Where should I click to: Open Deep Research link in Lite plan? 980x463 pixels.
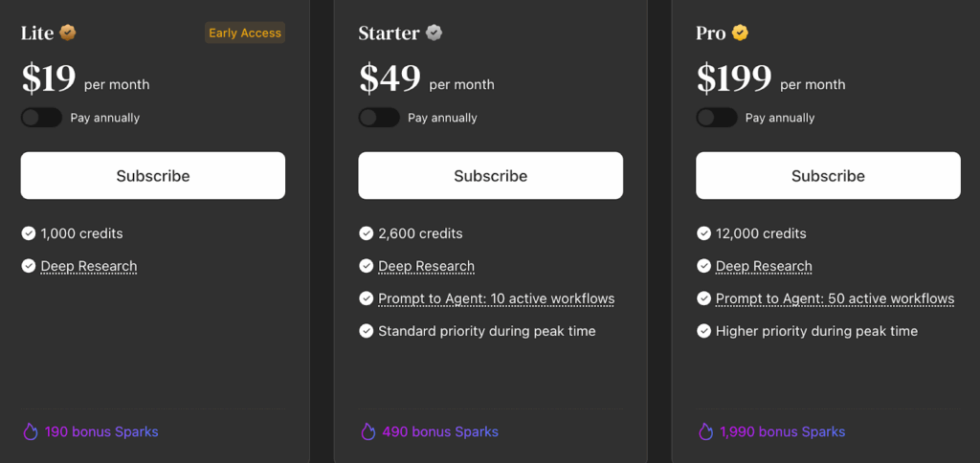pyautogui.click(x=89, y=266)
